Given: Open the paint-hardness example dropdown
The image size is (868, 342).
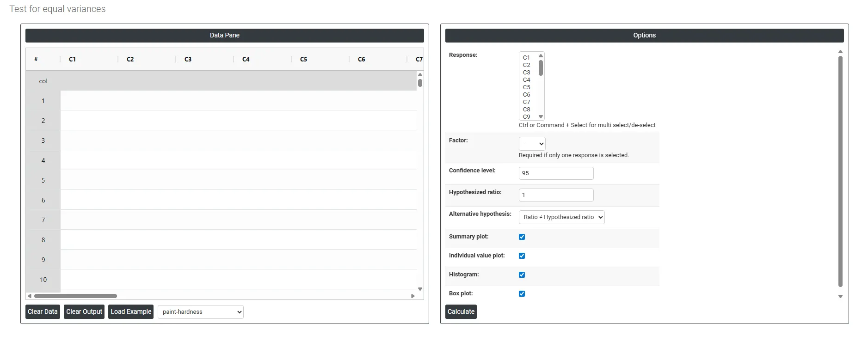Looking at the screenshot, I should click(x=200, y=312).
